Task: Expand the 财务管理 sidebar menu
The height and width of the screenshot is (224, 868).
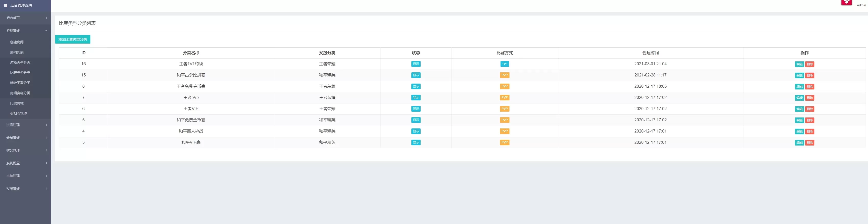Action: click(x=25, y=150)
